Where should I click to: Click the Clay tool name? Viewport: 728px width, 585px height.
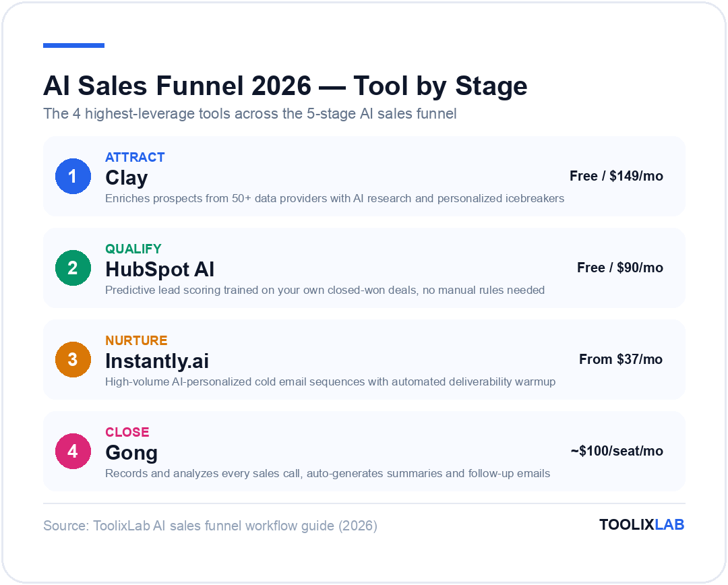coord(126,178)
